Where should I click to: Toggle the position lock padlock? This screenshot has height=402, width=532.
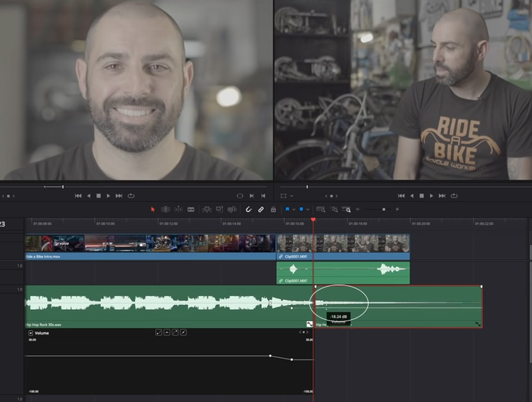point(273,209)
